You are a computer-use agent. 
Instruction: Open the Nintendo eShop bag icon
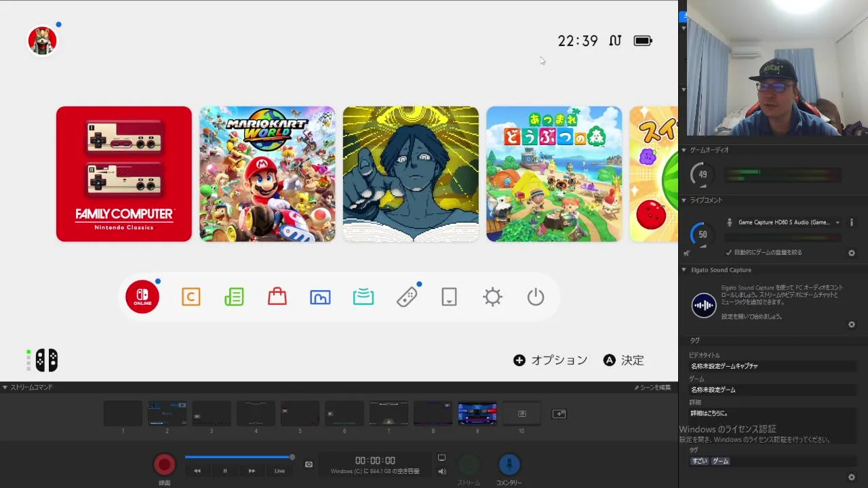tap(277, 297)
